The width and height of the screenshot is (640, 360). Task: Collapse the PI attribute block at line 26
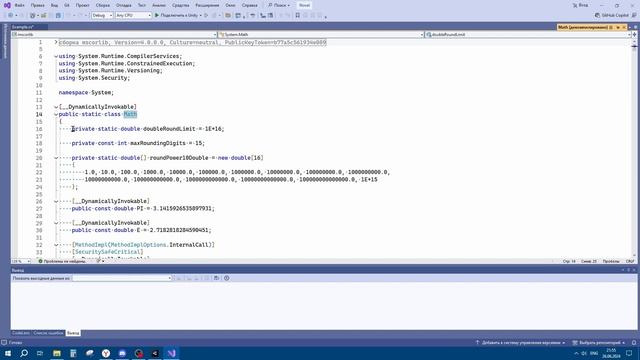(x=56, y=201)
